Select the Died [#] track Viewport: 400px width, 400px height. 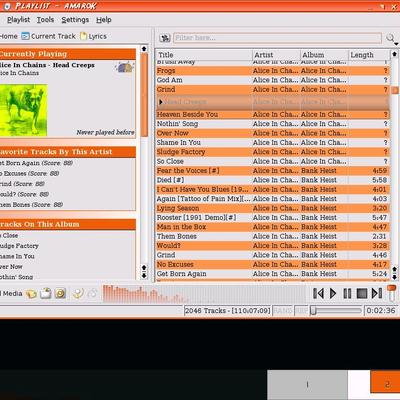click(x=273, y=180)
